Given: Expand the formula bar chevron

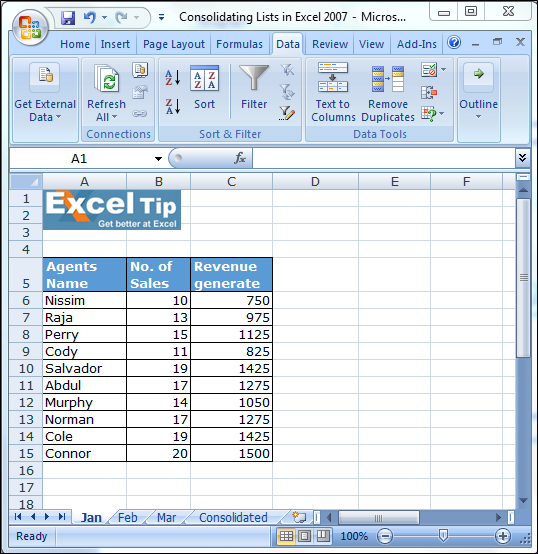Looking at the screenshot, I should (522, 158).
